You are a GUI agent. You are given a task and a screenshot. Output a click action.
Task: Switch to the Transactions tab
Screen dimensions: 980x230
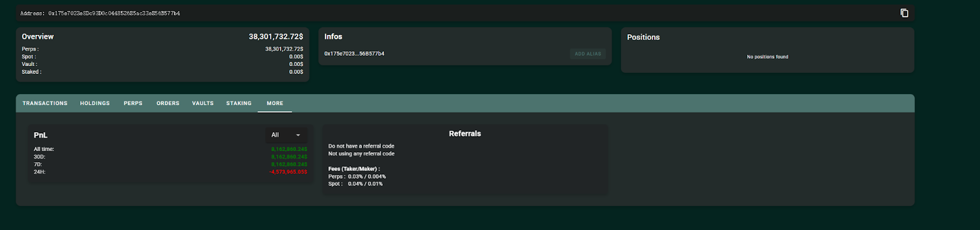tap(45, 103)
